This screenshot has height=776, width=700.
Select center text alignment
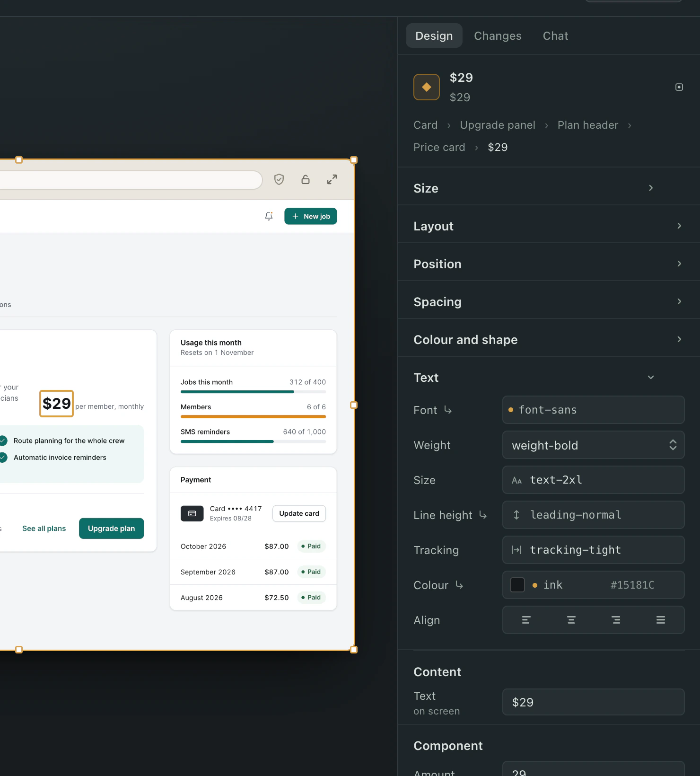coord(571,620)
